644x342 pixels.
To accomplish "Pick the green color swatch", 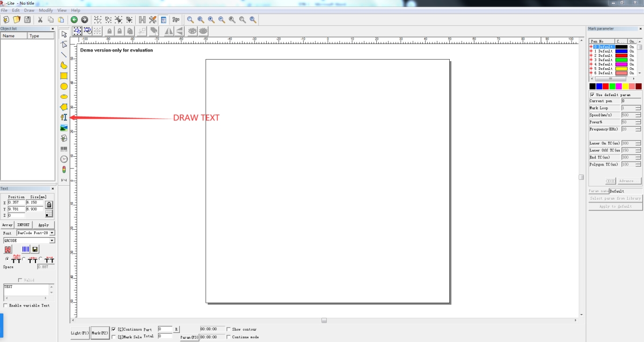I will 612,86.
